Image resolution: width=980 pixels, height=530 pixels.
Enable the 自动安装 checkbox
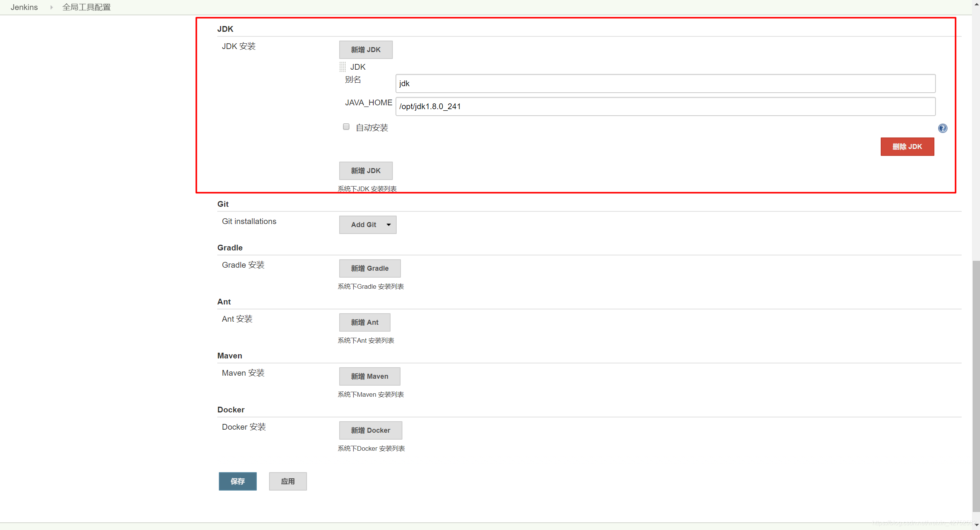pos(346,127)
